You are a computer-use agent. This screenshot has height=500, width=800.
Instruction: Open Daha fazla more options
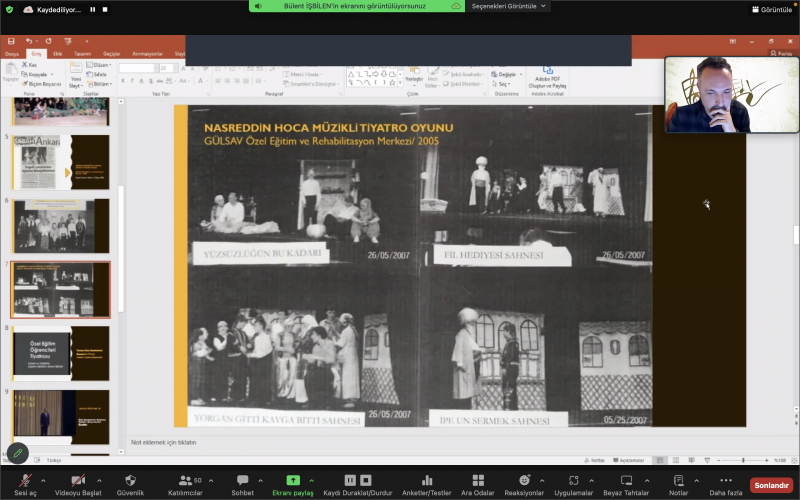[x=726, y=485]
